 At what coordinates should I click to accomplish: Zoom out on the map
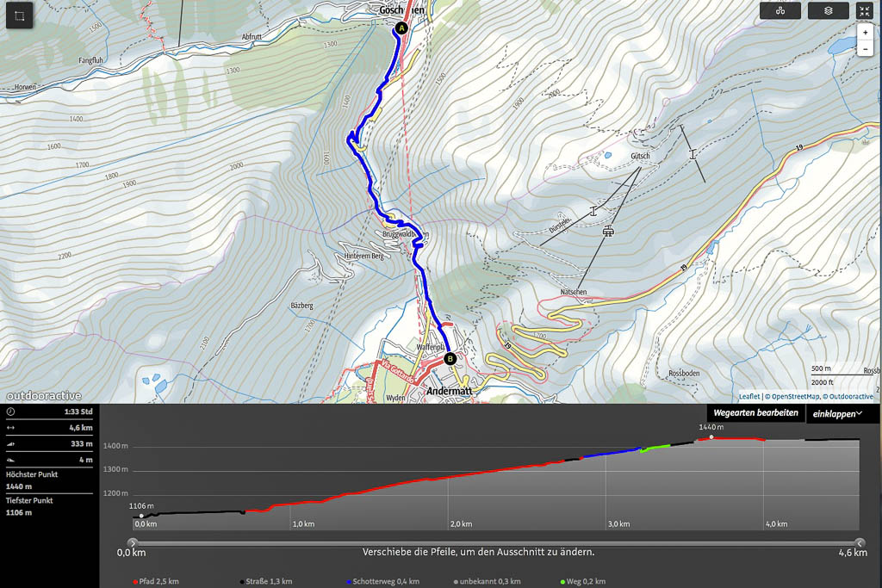tap(865, 49)
